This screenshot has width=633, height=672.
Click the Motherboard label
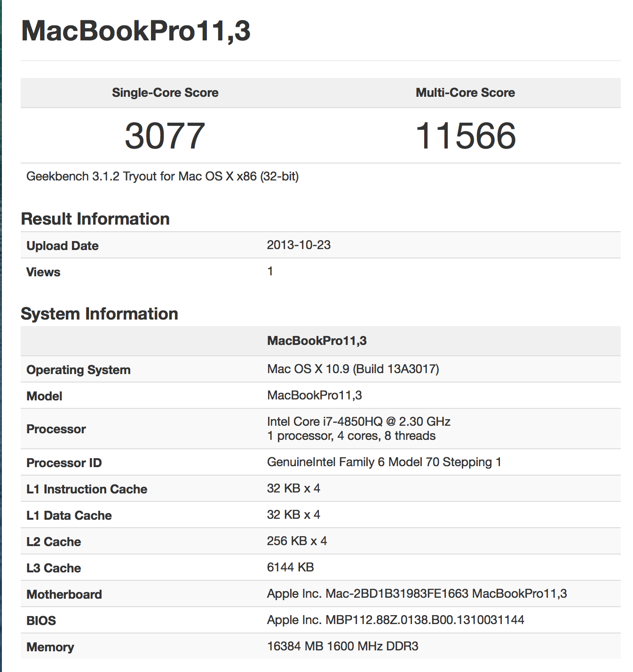tap(64, 594)
